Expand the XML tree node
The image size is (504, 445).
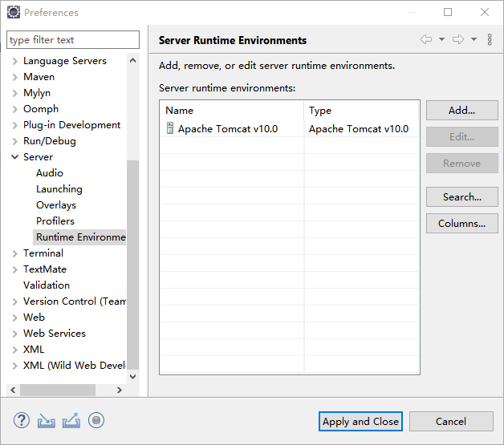point(14,350)
